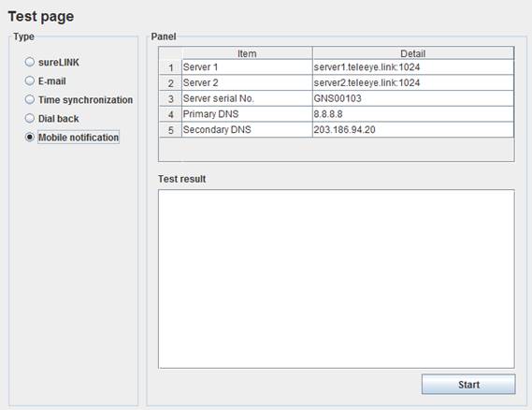This screenshot has width=532, height=410.
Task: Click the Server serial No. cell
Action: 247,98
